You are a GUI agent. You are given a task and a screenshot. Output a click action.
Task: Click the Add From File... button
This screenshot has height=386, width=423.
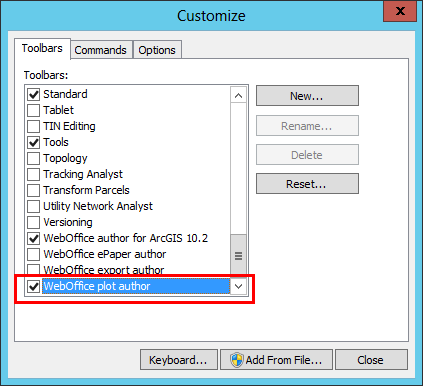tap(276, 360)
